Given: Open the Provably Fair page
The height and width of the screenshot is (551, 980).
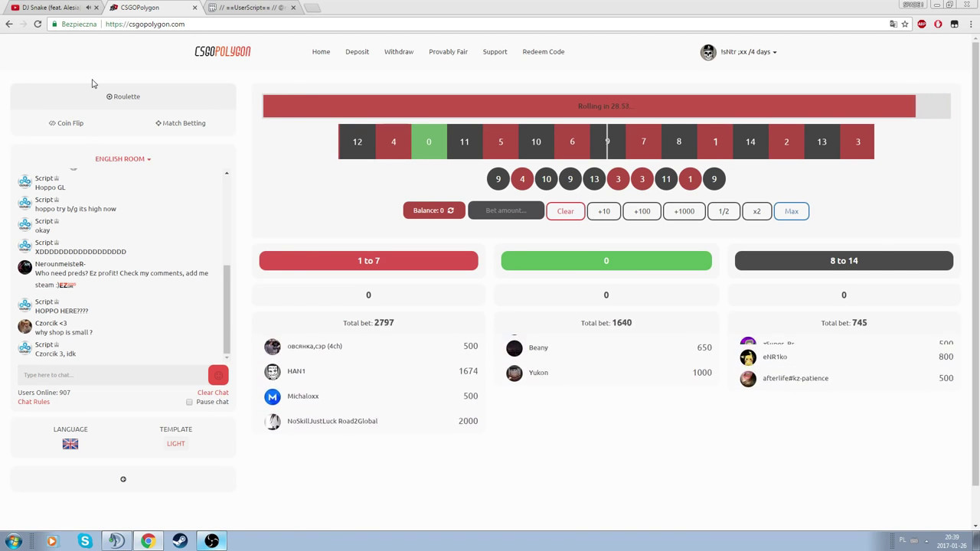Looking at the screenshot, I should click(448, 52).
